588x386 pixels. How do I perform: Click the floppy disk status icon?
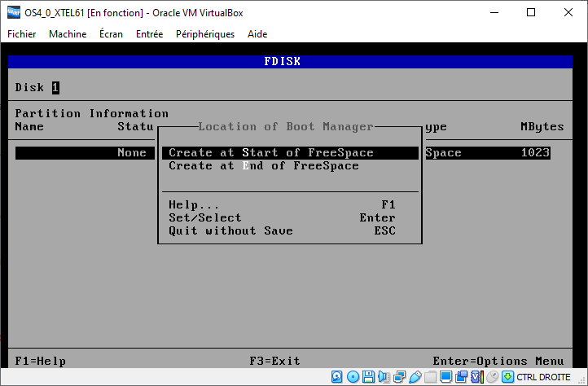(x=368, y=377)
